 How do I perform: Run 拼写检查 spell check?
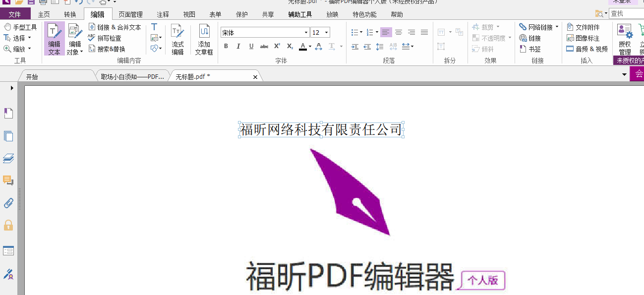pyautogui.click(x=105, y=38)
